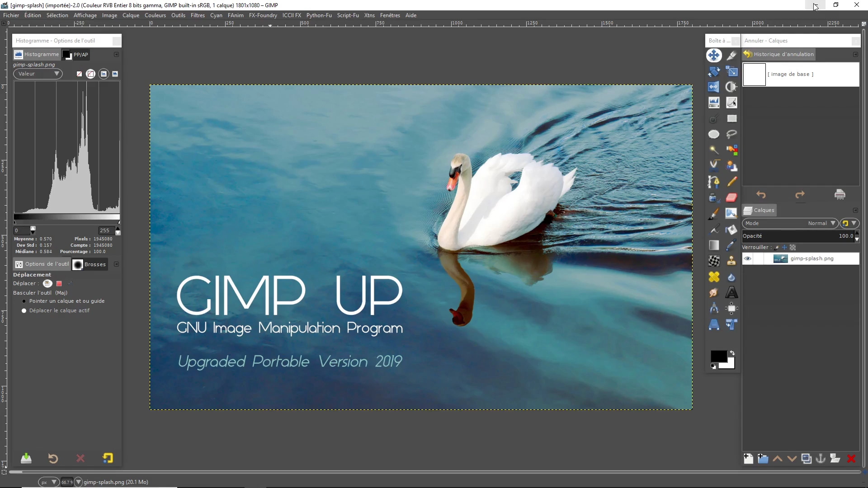Set move target to selection (red square)
The image size is (868, 488).
tap(59, 283)
